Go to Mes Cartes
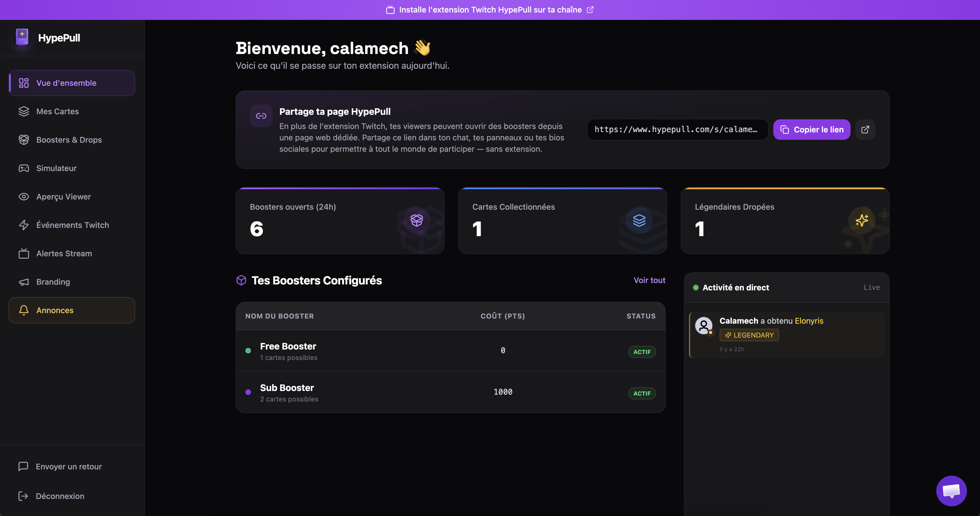The width and height of the screenshot is (980, 516). tap(72, 111)
